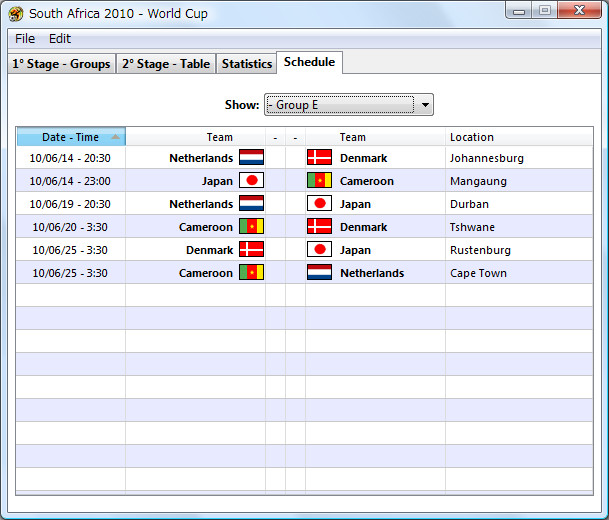Sort by the Date - Time column header

[x=71, y=137]
